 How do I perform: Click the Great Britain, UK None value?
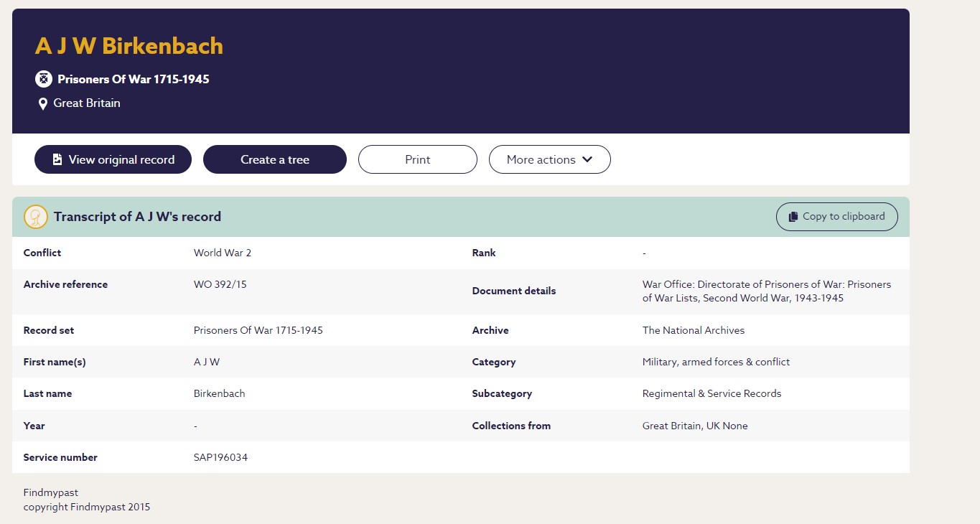point(695,426)
